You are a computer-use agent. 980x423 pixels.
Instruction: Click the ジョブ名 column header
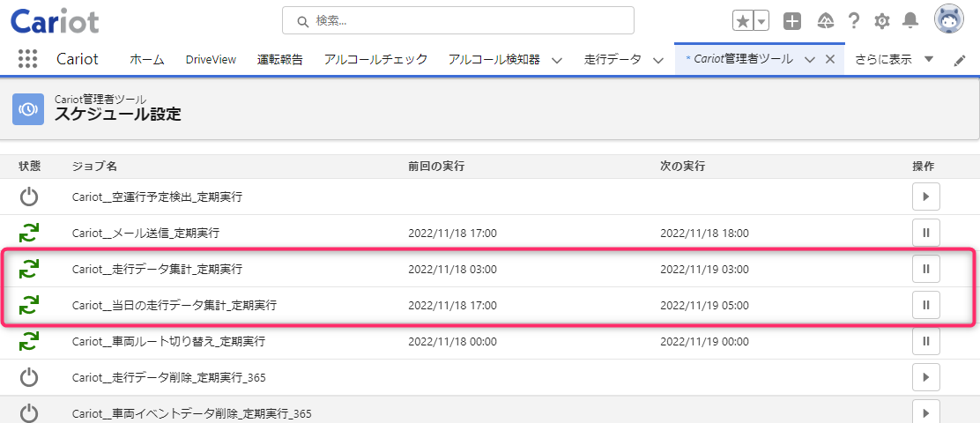(x=94, y=167)
